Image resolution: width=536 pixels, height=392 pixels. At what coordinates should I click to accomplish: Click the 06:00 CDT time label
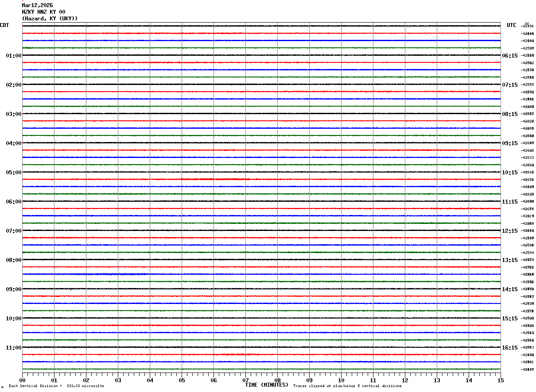pyautogui.click(x=13, y=202)
